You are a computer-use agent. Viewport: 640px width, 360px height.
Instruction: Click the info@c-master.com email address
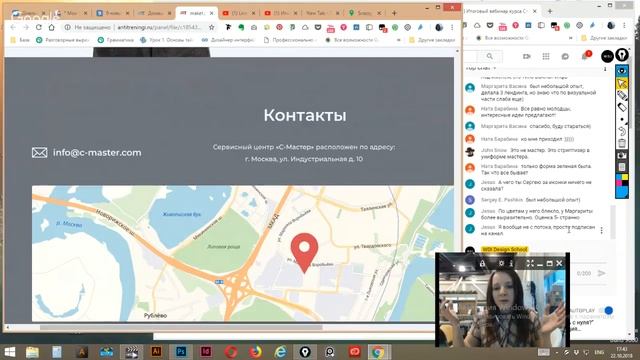pos(97,153)
